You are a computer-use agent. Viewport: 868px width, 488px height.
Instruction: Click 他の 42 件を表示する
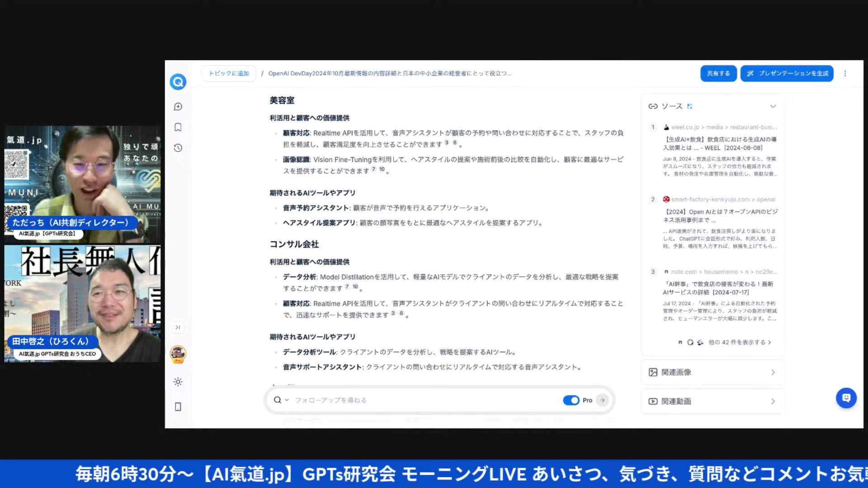(x=740, y=342)
